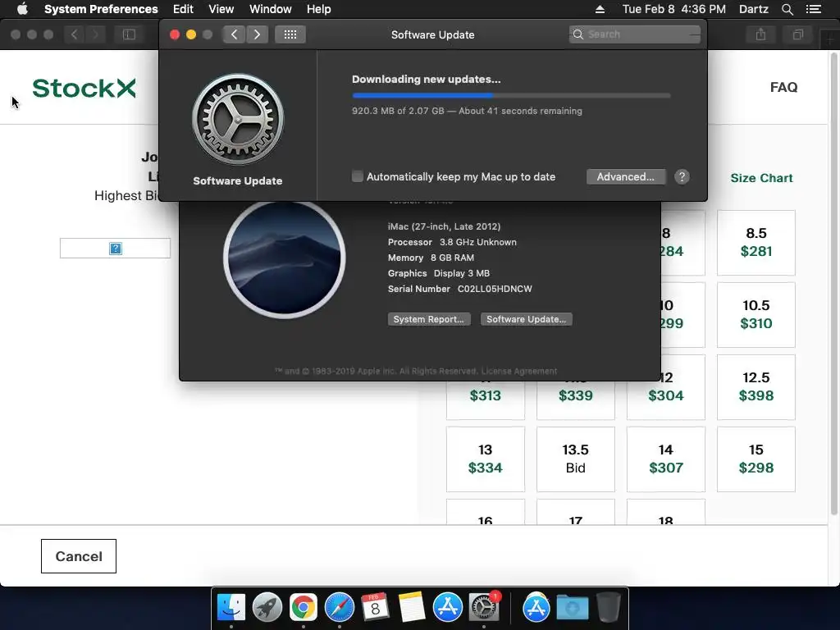840x630 pixels.
Task: Open Notification Center list icon
Action: coord(814,9)
